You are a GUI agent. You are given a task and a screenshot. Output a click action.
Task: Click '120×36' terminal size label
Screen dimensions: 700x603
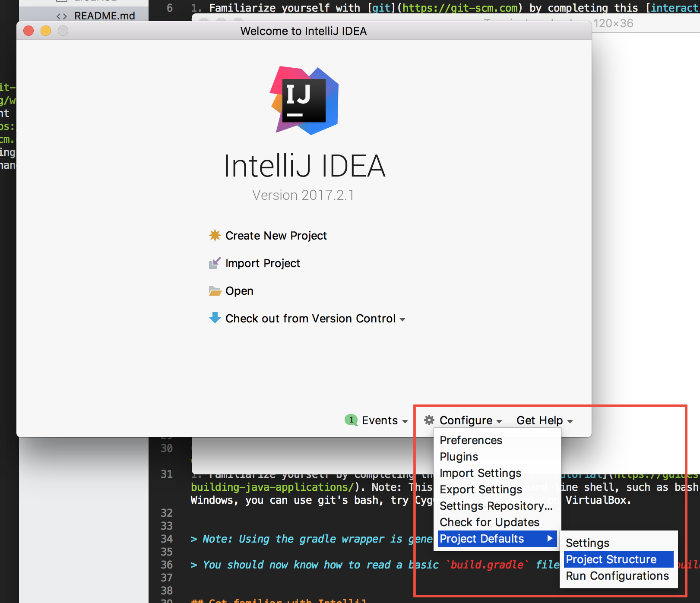tap(613, 23)
